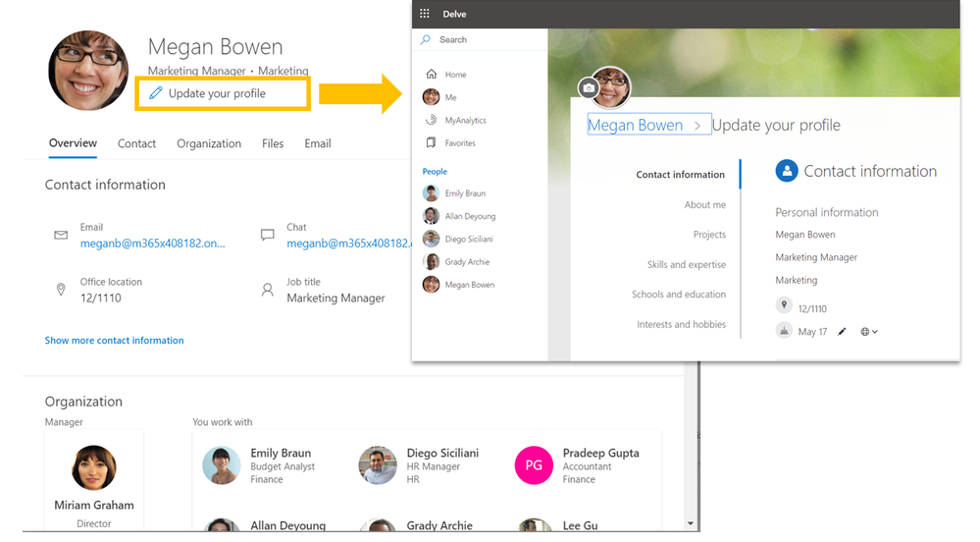Click the "May 17" birthday text

(812, 332)
